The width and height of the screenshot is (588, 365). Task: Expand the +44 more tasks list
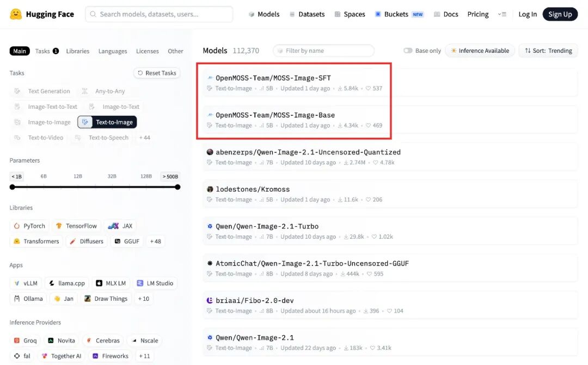(144, 138)
